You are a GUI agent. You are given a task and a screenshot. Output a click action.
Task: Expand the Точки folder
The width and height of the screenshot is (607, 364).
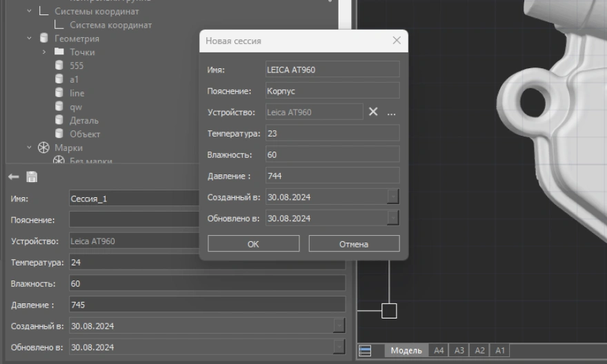coord(43,52)
